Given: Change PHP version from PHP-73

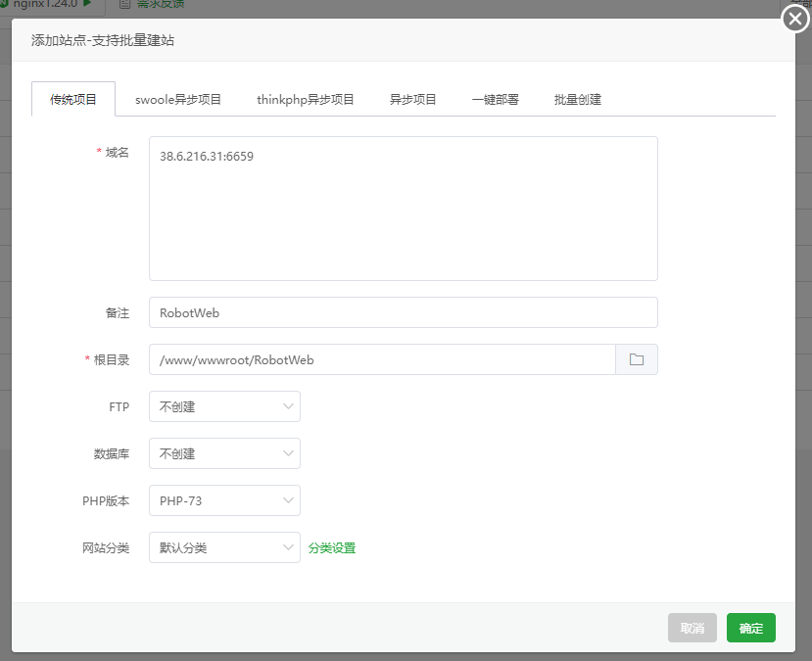Looking at the screenshot, I should coord(223,500).
